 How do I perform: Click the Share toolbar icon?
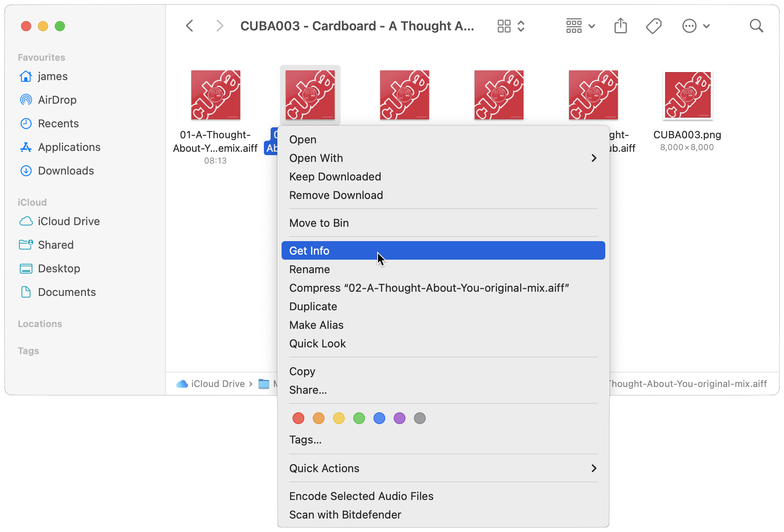(620, 26)
